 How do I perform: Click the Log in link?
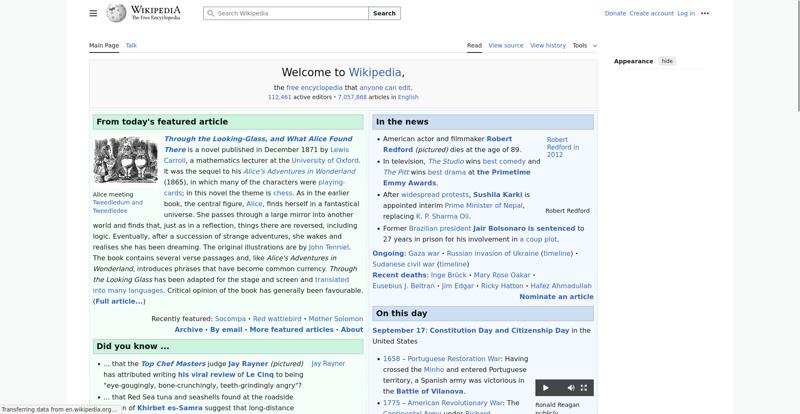point(686,13)
